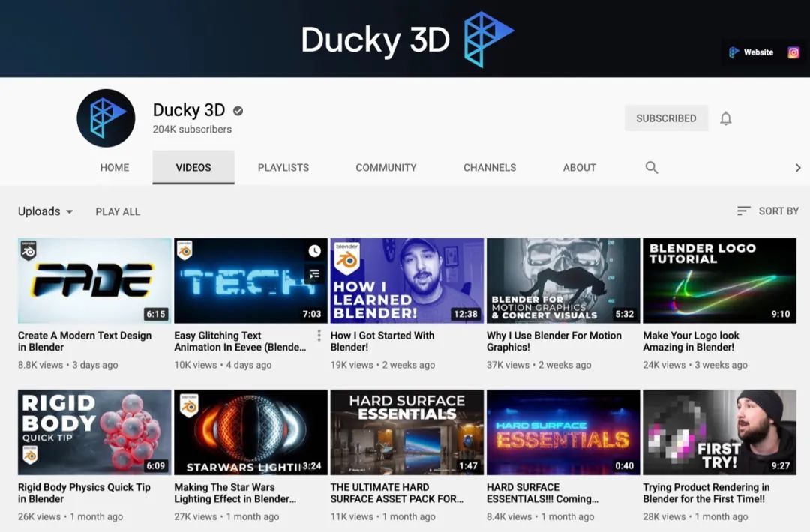Click '10K views • 4 days ago' text
The image size is (810, 532).
[223, 365]
